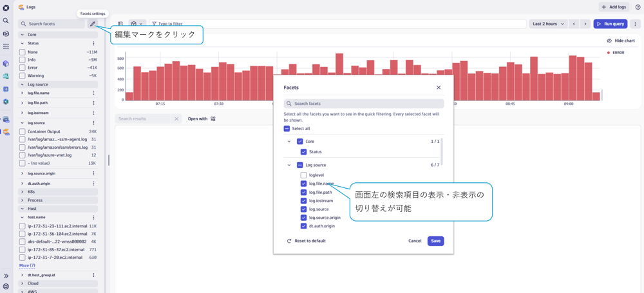Click the Hide chart eye icon
The height and width of the screenshot is (293, 644).
pos(609,41)
